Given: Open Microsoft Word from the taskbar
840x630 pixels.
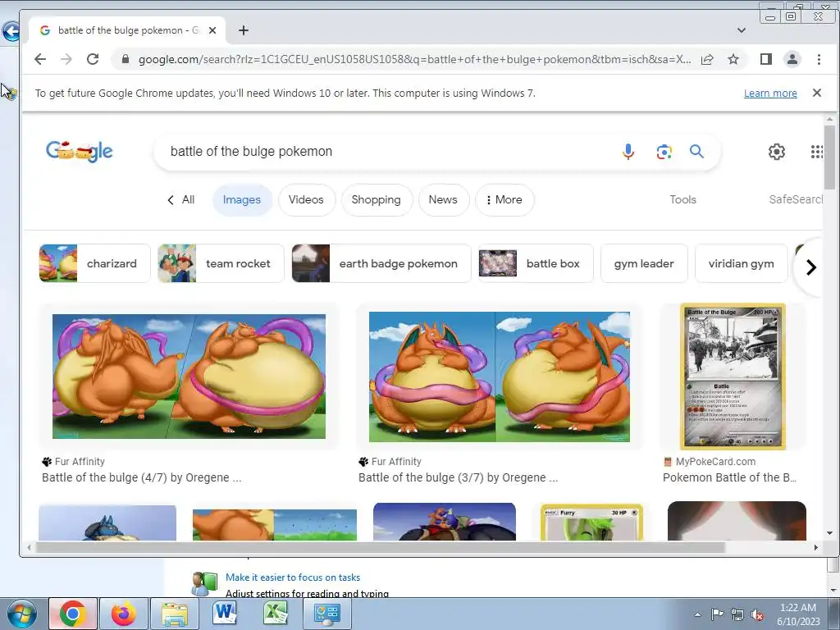Looking at the screenshot, I should pyautogui.click(x=225, y=614).
